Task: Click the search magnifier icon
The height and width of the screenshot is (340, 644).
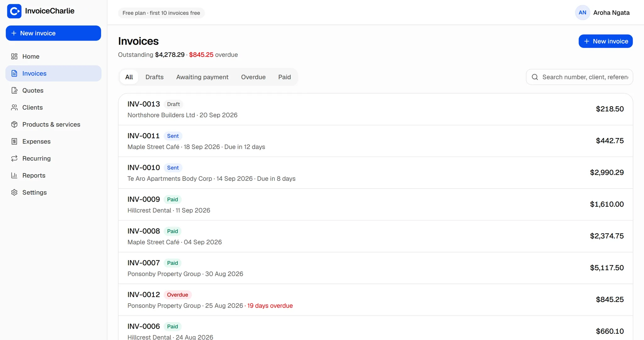Action: coord(535,77)
